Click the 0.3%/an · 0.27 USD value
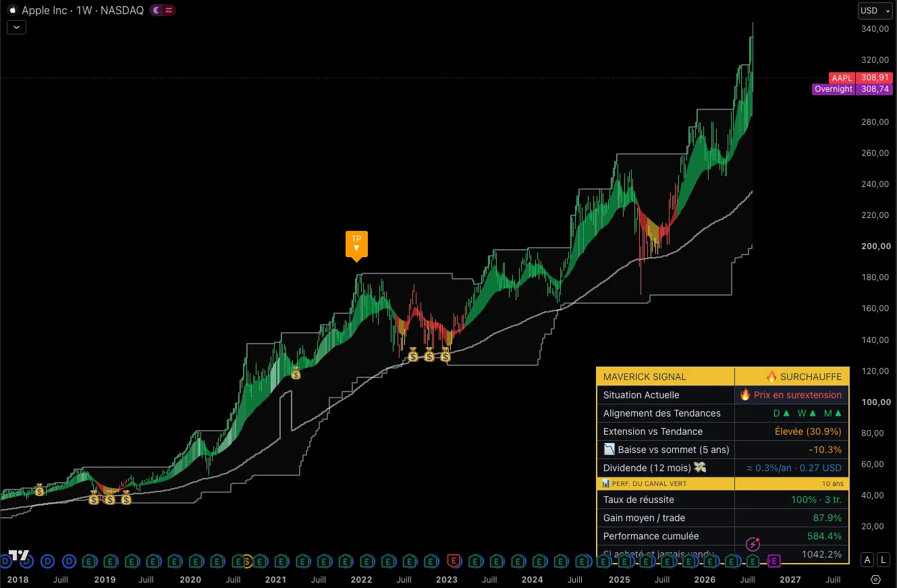The height and width of the screenshot is (588, 897). click(794, 468)
